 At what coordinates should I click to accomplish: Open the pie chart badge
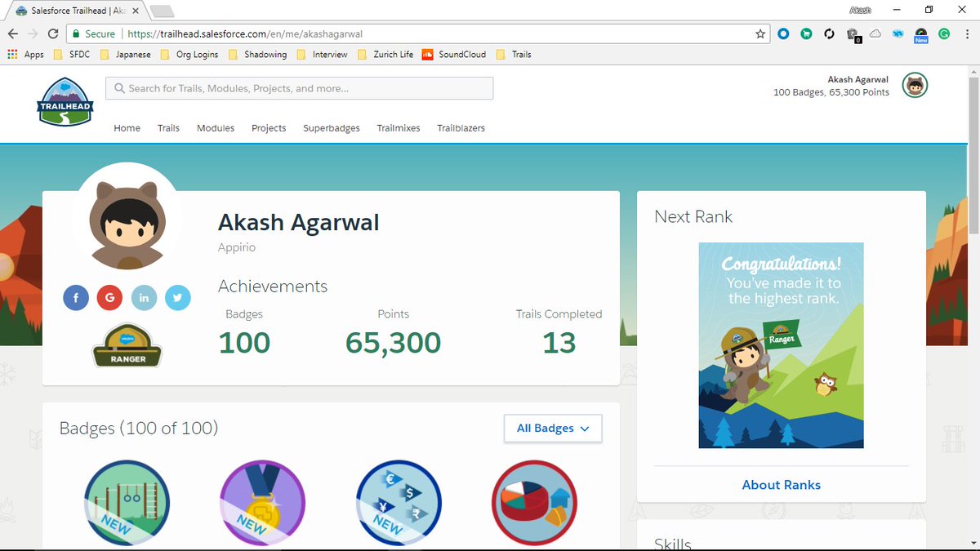tap(534, 502)
